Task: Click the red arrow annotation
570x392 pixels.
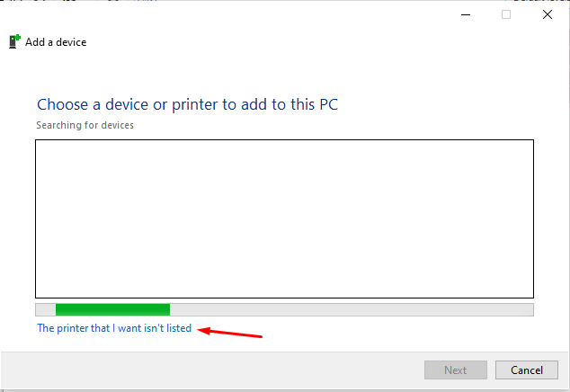Action: (x=230, y=333)
